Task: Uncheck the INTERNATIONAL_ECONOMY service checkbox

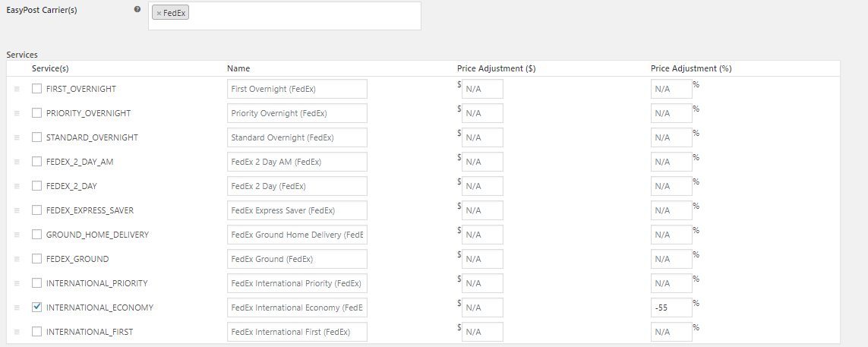Action: click(x=36, y=308)
